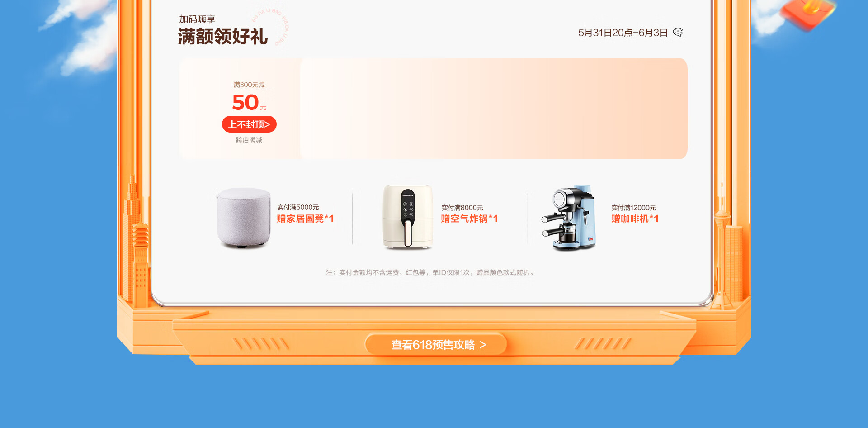Click the 赠咖啡机*1 gift label

coord(635,219)
